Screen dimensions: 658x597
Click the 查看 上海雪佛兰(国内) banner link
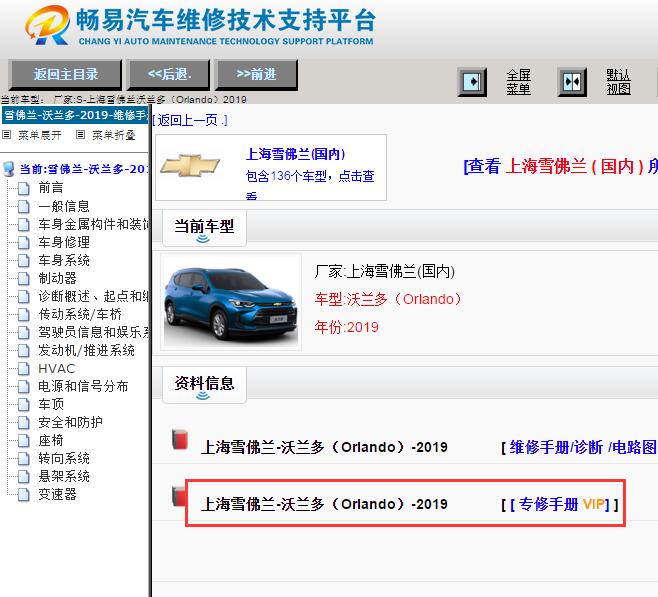click(561, 167)
